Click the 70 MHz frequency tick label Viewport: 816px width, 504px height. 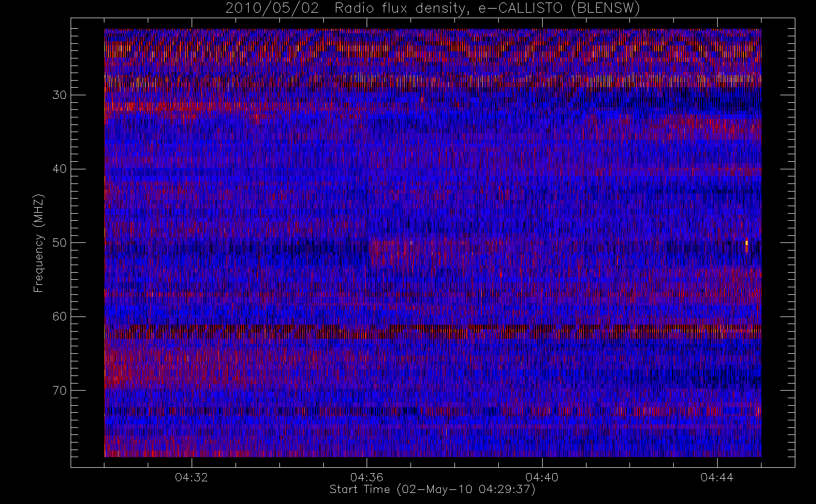[x=60, y=391]
